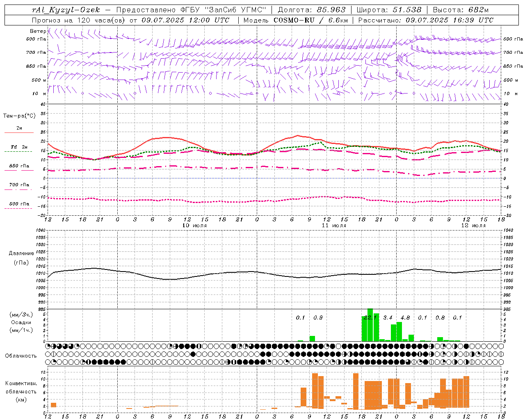Viewport: 525px width, 420px height.
Task: Select the provider text ФГБУ "ЗапСиб УГМС"
Action: tap(224, 10)
